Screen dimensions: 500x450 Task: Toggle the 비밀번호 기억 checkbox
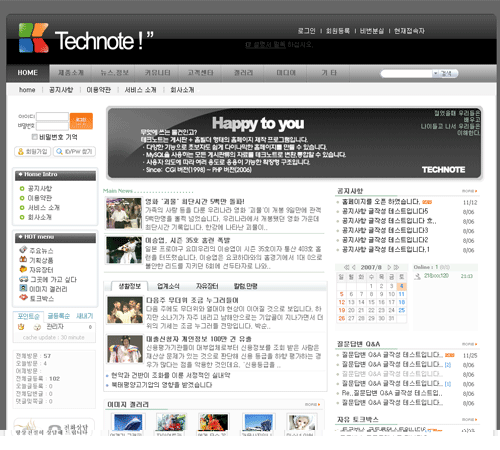(x=34, y=137)
